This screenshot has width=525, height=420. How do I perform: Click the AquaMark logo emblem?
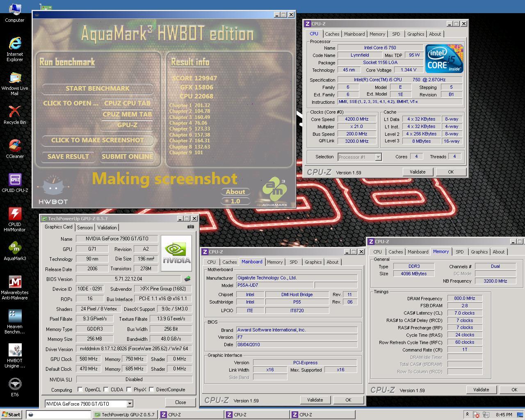click(274, 192)
